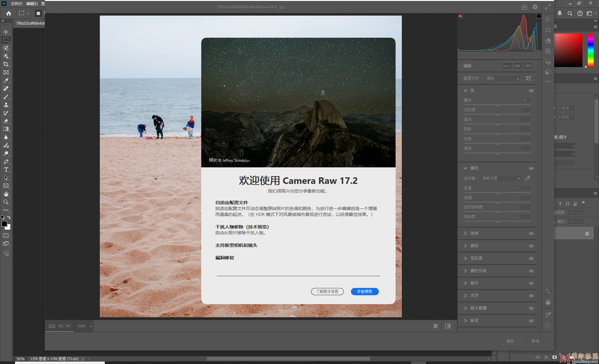Open the 文件(F) menu
Viewport: 599px width, 364px height.
pyautogui.click(x=17, y=4)
